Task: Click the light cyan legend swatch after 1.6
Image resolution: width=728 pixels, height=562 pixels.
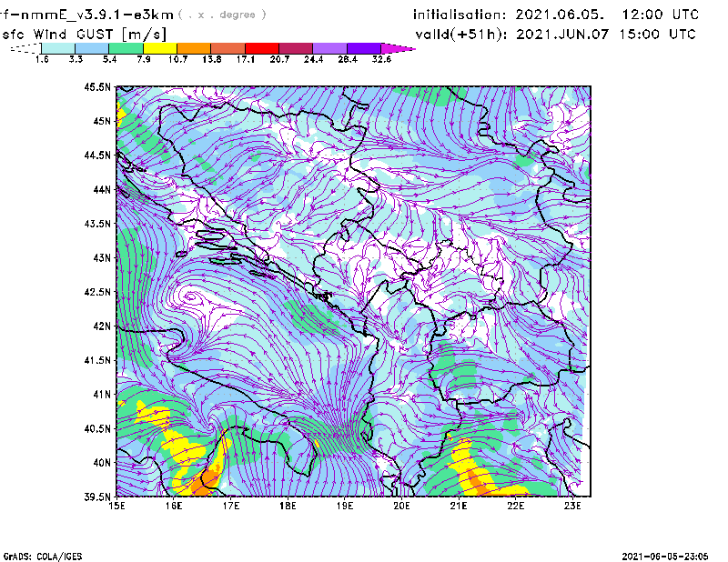Action: [58, 48]
